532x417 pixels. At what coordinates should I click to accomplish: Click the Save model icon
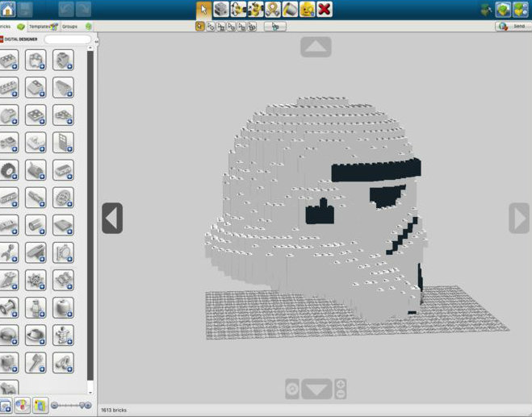(x=25, y=9)
